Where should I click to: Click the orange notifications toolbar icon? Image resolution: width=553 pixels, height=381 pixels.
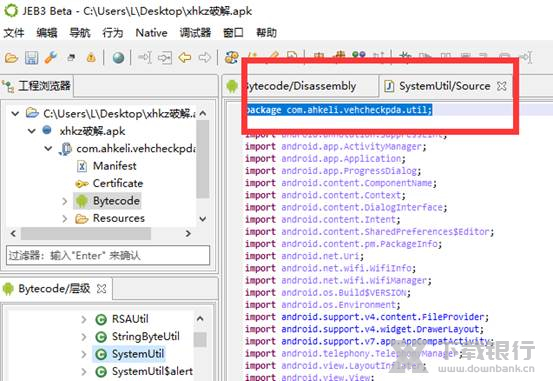tap(91, 57)
